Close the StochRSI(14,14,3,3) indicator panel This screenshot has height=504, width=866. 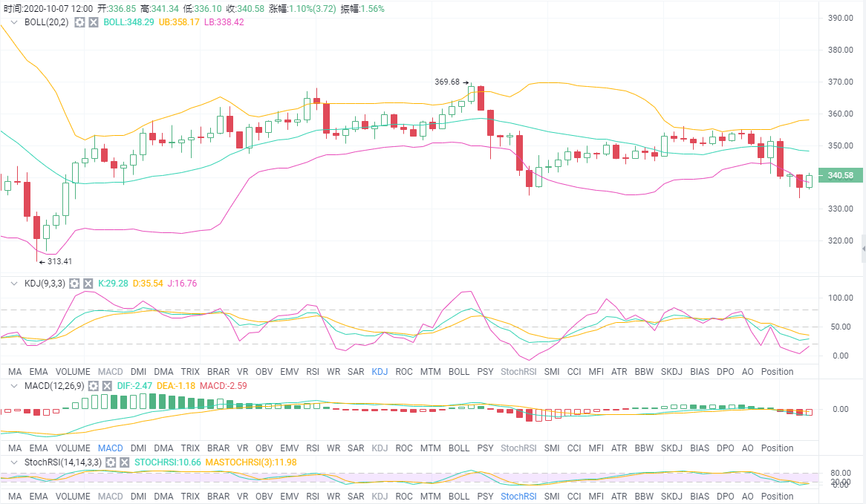click(124, 462)
